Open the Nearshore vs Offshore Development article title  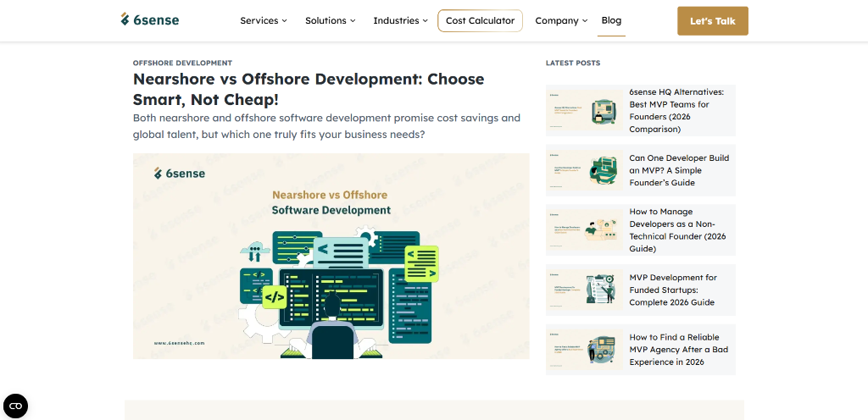click(309, 90)
